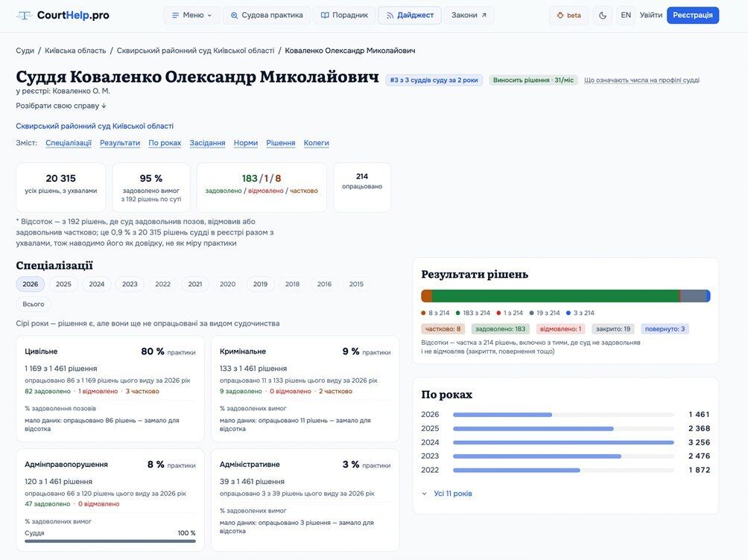This screenshot has width=748, height=560.
Task: Click the '214 опрацьовано' card
Action: [x=362, y=188]
